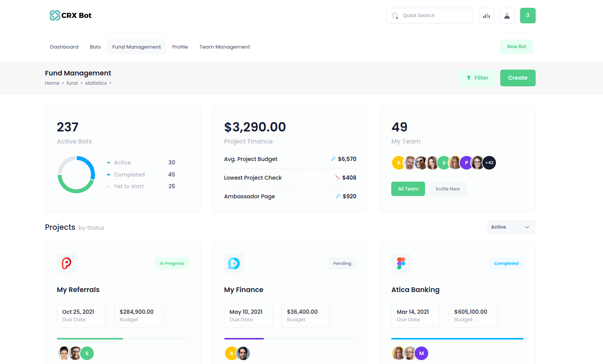Click the My Referrals project logo

[x=67, y=263]
